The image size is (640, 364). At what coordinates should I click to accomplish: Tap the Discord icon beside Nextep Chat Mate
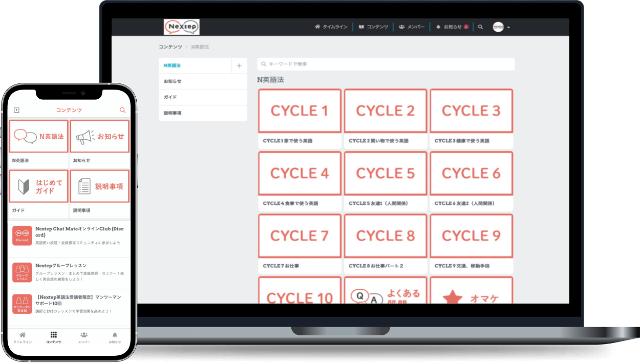click(23, 235)
